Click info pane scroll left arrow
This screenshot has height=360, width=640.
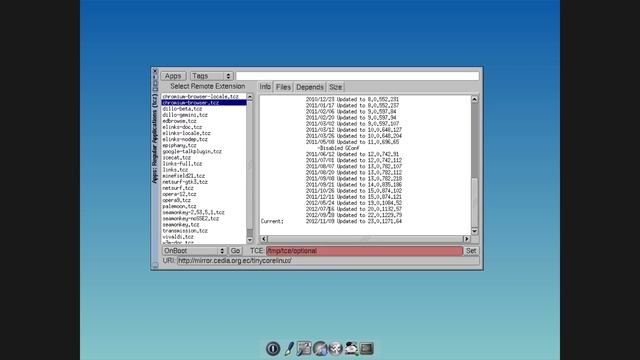tap(264, 239)
